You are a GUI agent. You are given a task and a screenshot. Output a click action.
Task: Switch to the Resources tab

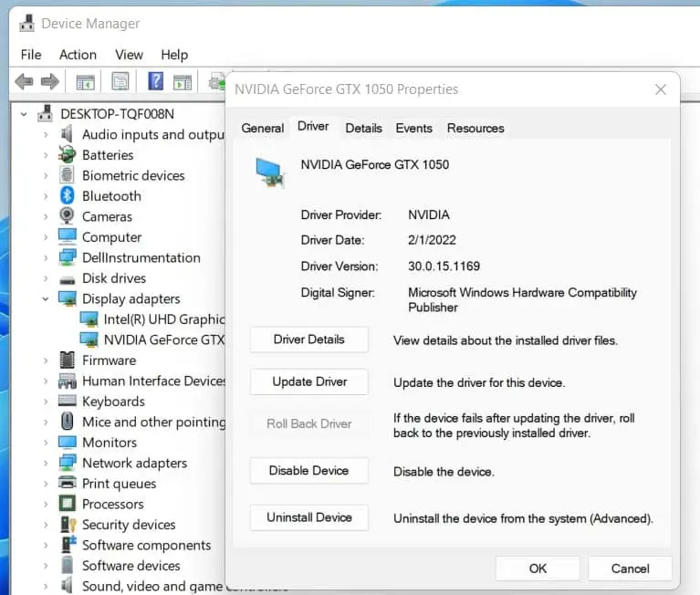click(475, 128)
